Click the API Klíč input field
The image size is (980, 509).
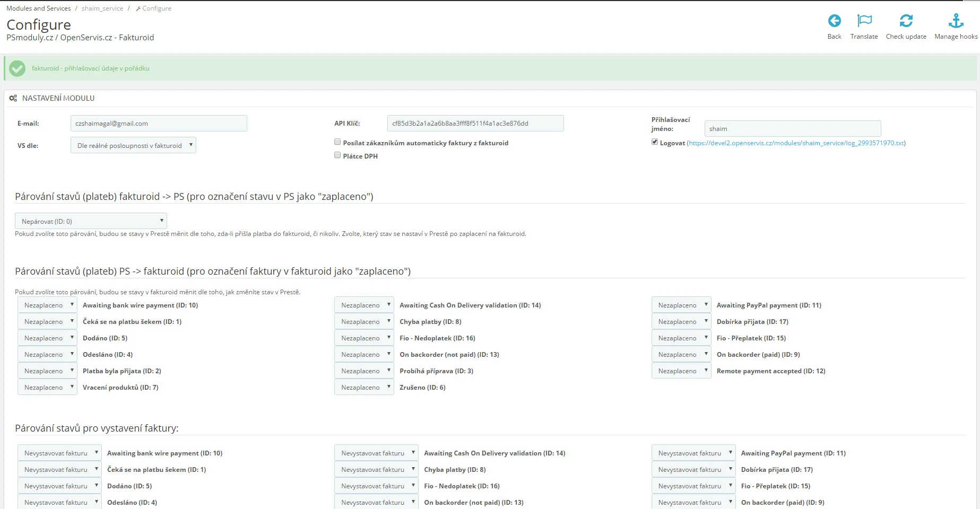click(475, 124)
